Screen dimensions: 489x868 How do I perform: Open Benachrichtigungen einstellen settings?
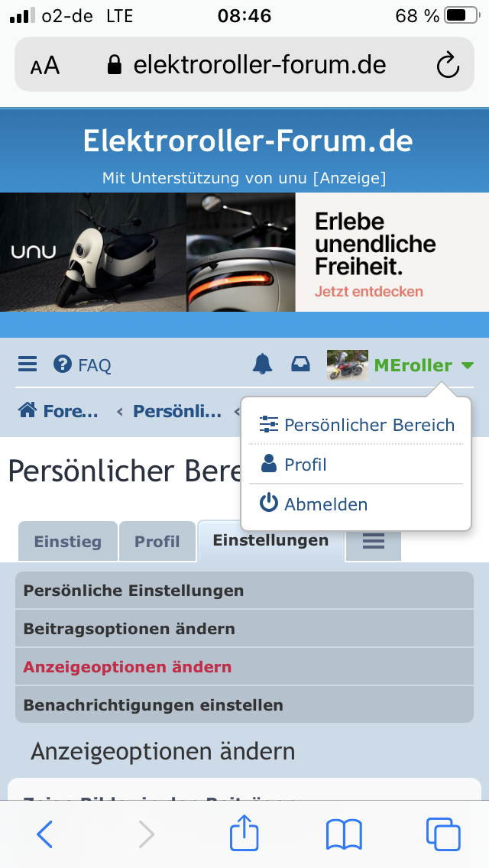154,705
